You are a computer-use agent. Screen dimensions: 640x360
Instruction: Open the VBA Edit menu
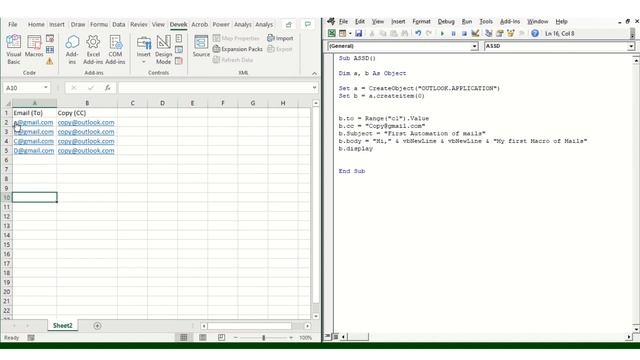360,22
